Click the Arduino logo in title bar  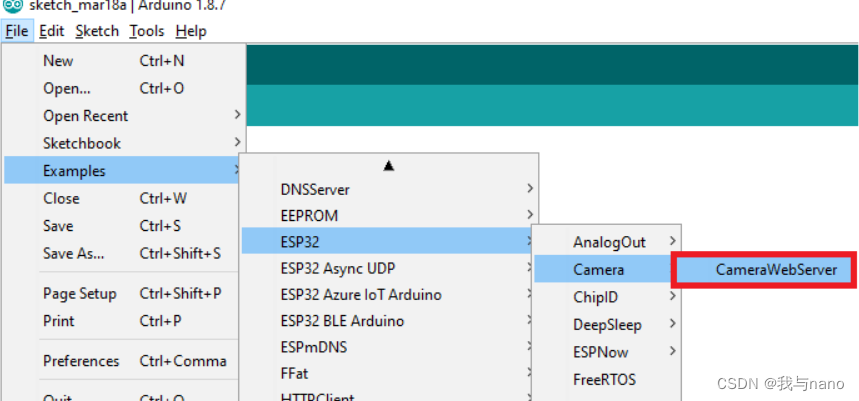pyautogui.click(x=12, y=6)
